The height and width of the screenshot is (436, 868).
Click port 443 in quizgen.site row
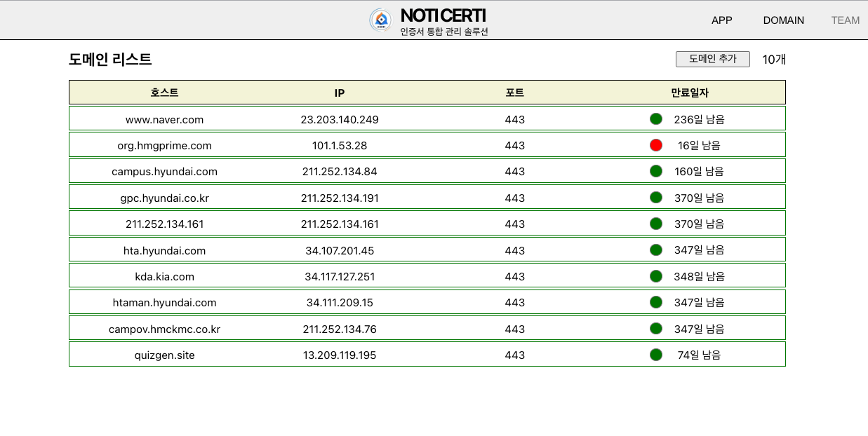[x=514, y=355]
